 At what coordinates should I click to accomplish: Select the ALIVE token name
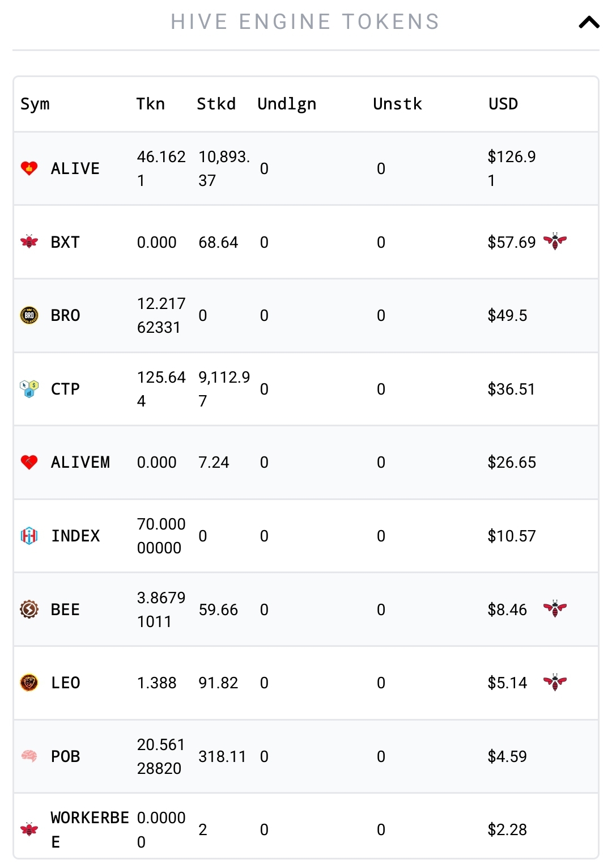click(75, 168)
